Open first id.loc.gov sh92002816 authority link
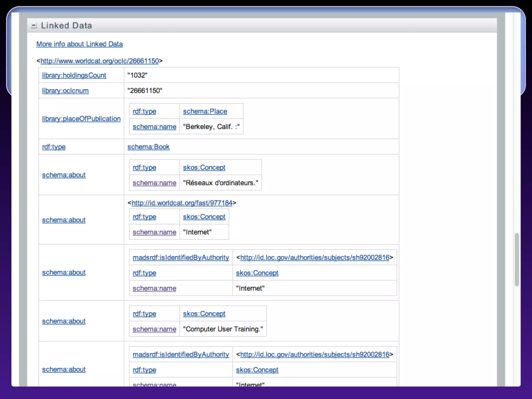The image size is (532, 399). 315,258
